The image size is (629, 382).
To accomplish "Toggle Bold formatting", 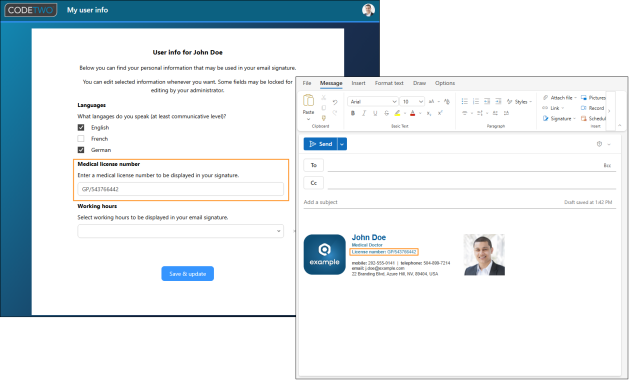I will 353,113.
